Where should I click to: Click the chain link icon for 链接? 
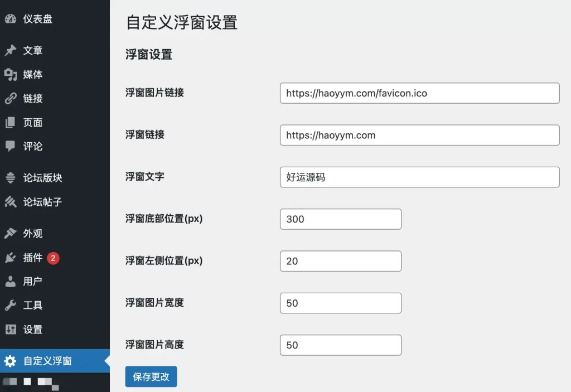11,99
